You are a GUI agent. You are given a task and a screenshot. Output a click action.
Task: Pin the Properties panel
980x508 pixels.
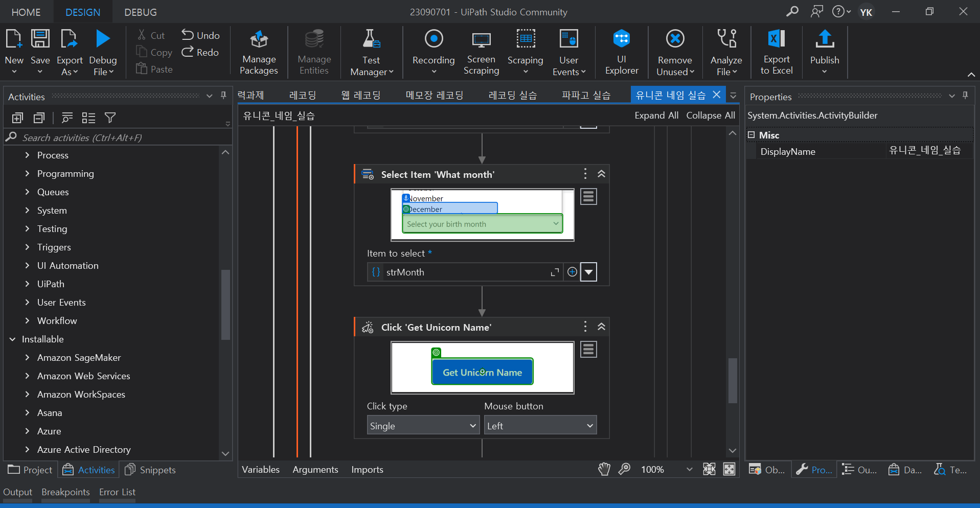[x=965, y=96]
